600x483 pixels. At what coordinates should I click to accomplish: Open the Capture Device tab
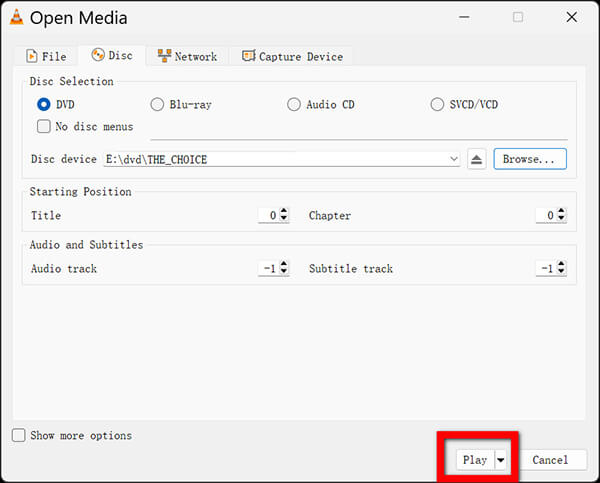point(292,56)
